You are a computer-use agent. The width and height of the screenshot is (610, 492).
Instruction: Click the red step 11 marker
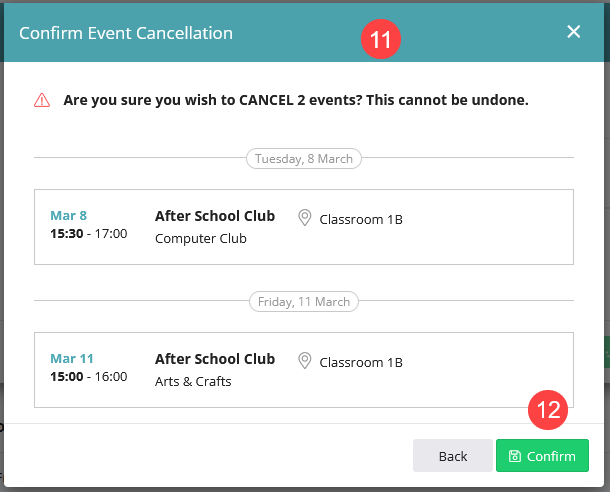pos(380,39)
